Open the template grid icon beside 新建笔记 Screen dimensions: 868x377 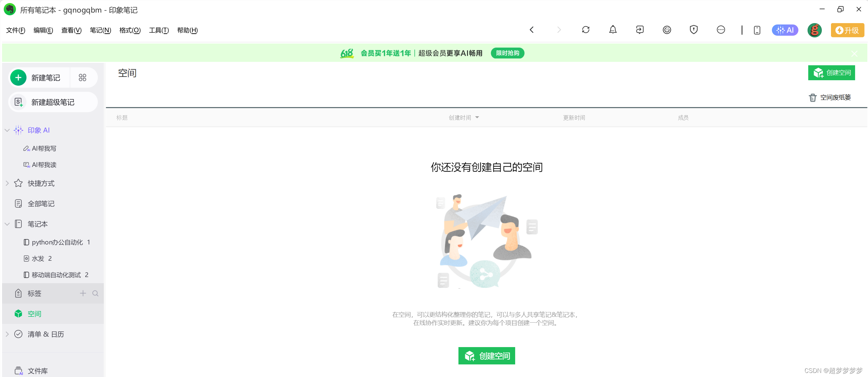click(x=83, y=78)
